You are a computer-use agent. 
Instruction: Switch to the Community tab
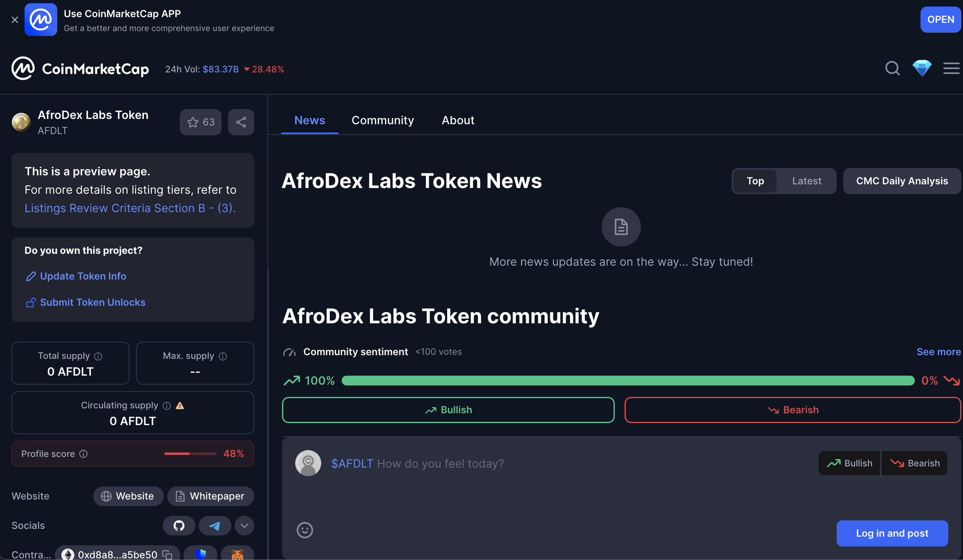click(383, 120)
